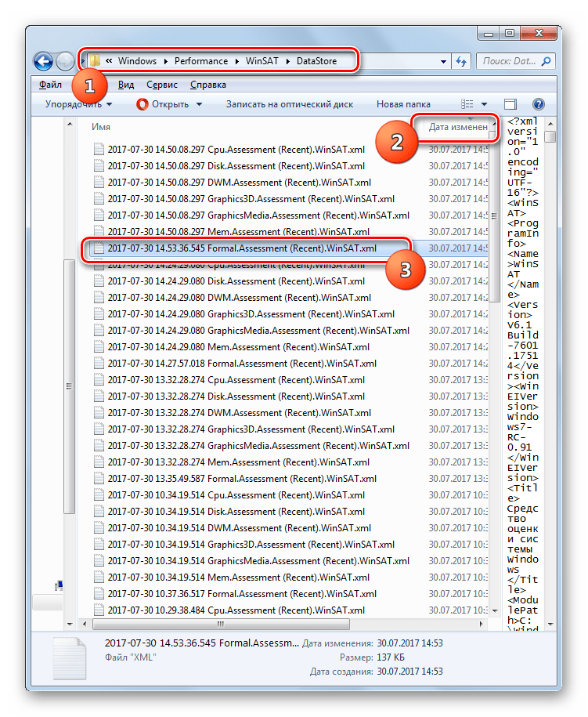Click the horizontal scrollbar thumb of file list
This screenshot has width=588, height=717.
[221, 625]
